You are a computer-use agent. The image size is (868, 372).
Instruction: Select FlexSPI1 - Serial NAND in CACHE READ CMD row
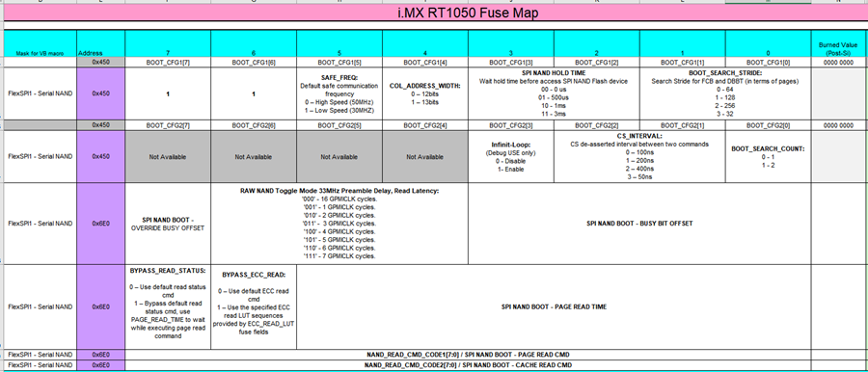tap(41, 365)
